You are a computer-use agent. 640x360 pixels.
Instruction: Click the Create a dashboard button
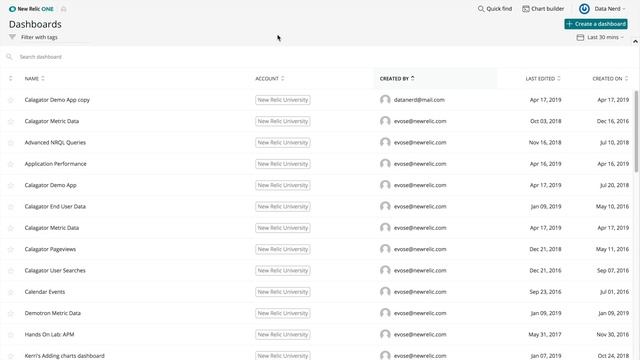[x=596, y=24]
